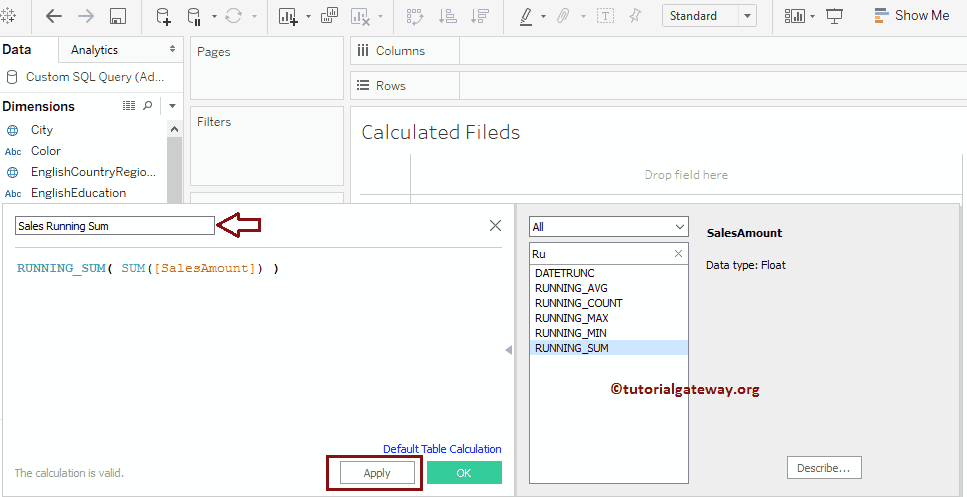Click the New Worksheet icon

point(288,17)
